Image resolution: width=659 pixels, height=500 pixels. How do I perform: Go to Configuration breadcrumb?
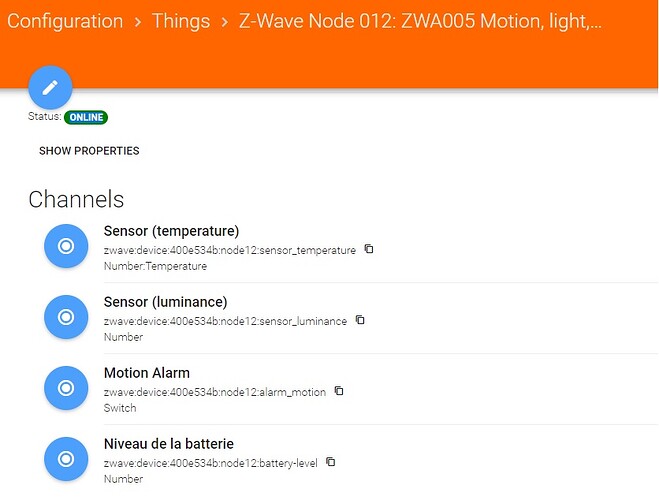(65, 21)
